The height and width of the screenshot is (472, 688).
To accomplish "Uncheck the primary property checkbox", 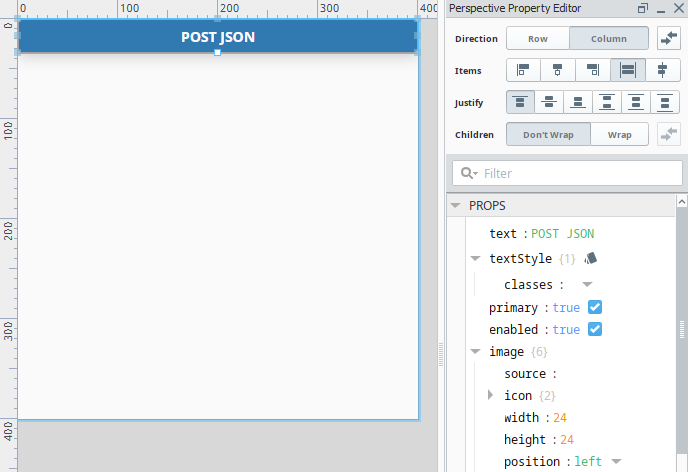I will click(594, 308).
